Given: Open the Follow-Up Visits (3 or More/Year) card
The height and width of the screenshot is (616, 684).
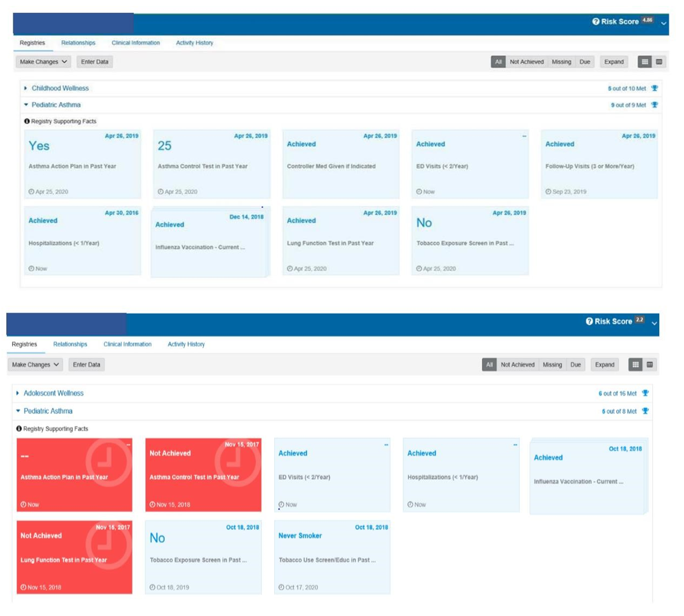Looking at the screenshot, I should click(x=599, y=164).
